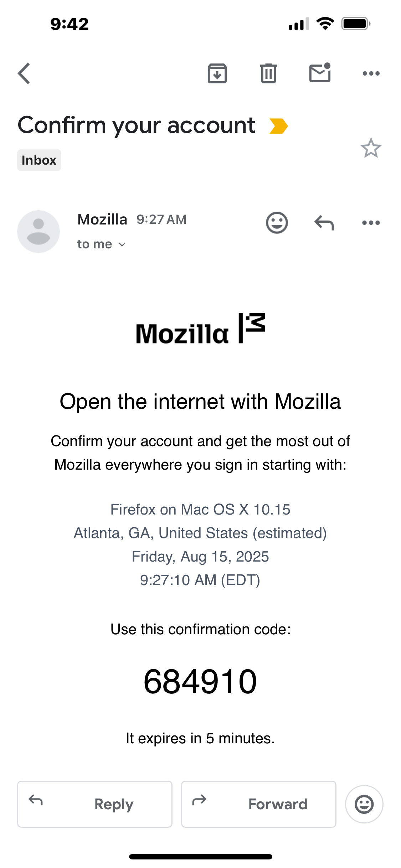Star this email
Image resolution: width=401 pixels, height=868 pixels.
[x=371, y=148]
